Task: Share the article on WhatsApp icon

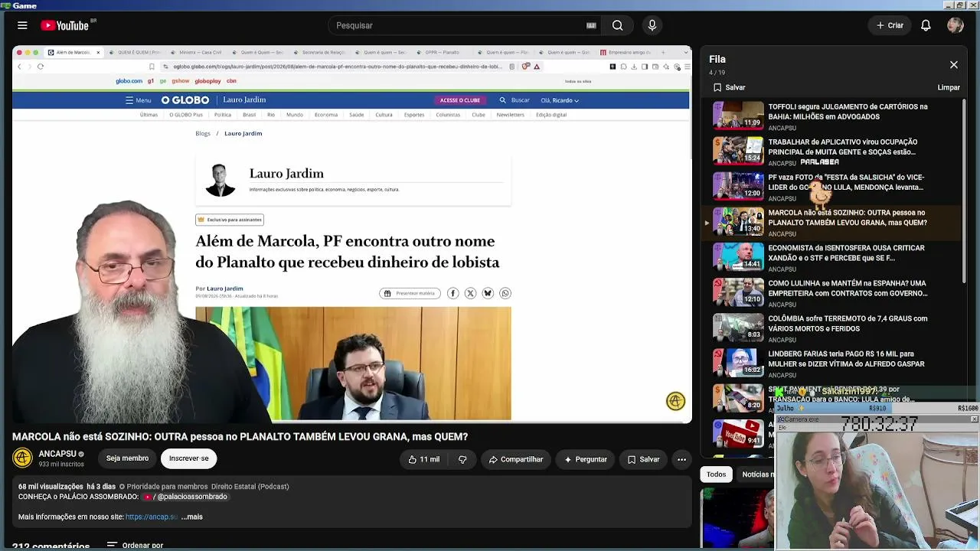Action: (505, 293)
